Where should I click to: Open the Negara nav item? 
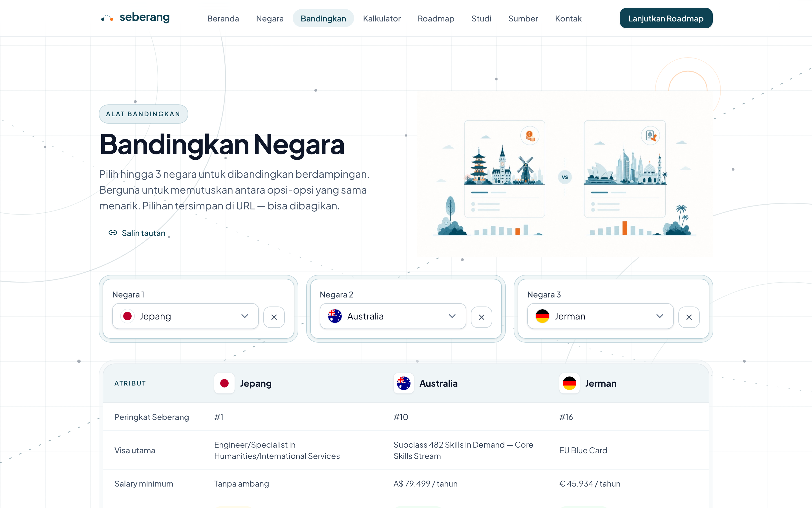(x=270, y=18)
